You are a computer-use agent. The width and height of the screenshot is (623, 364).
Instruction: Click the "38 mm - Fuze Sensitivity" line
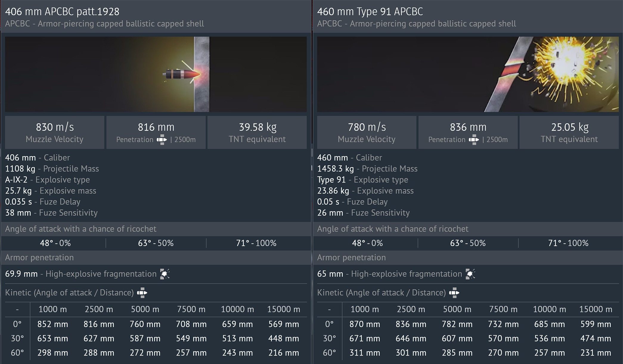point(51,213)
